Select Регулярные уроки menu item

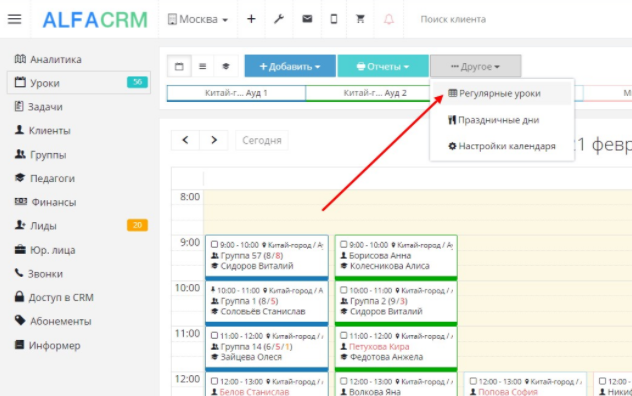501,94
